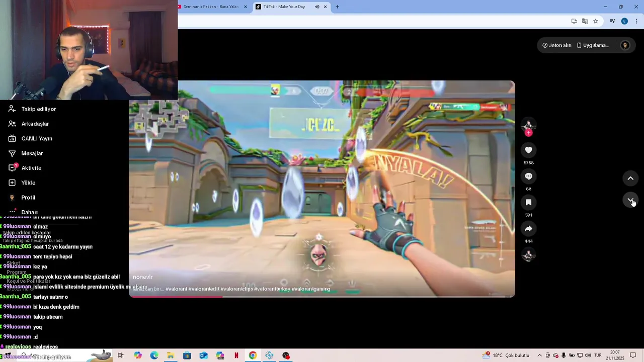Share the video with the arrow icon
Image resolution: width=644 pixels, height=362 pixels.
528,228
